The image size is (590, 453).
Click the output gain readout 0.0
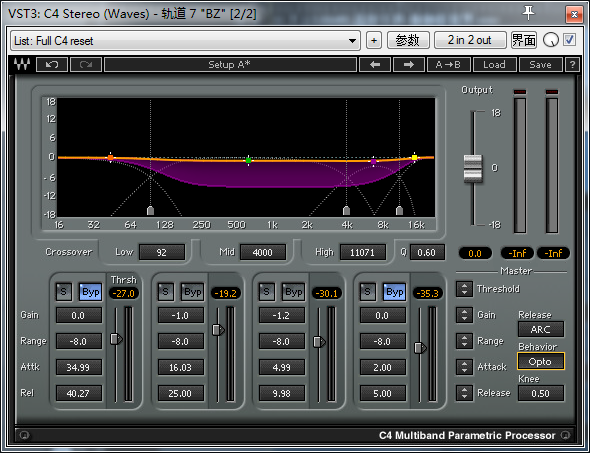pos(475,253)
